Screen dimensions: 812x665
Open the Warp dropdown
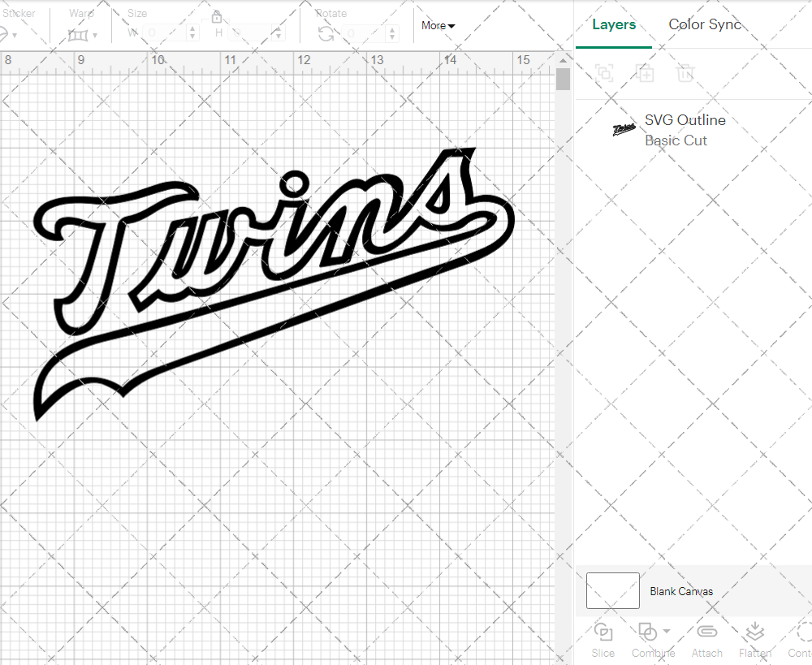[x=82, y=35]
